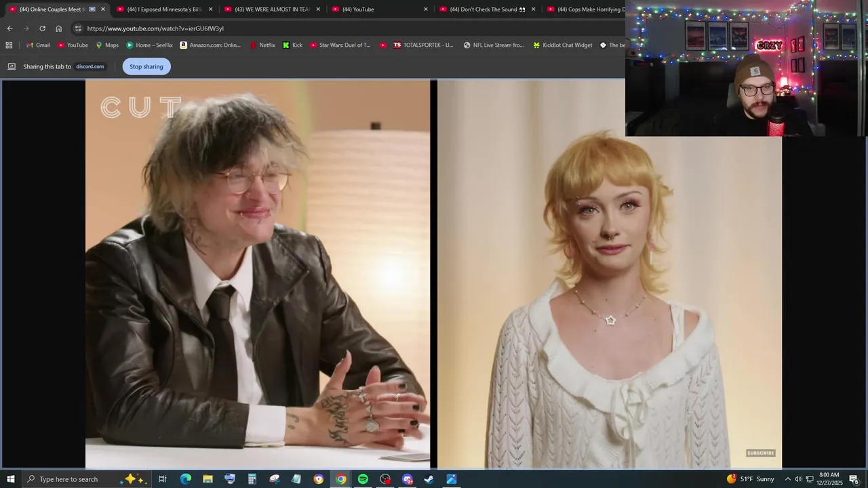Open the weather widget showing 51°F Sunny

coord(750,479)
